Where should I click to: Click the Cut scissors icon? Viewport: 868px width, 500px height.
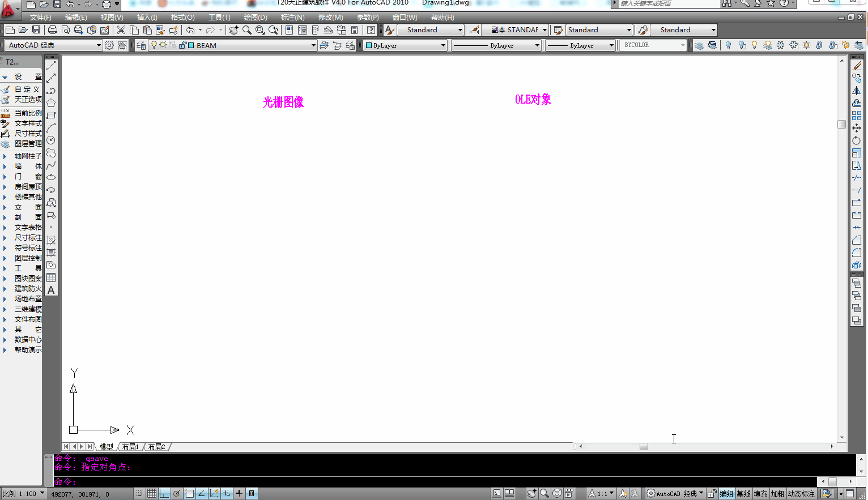tap(121, 30)
